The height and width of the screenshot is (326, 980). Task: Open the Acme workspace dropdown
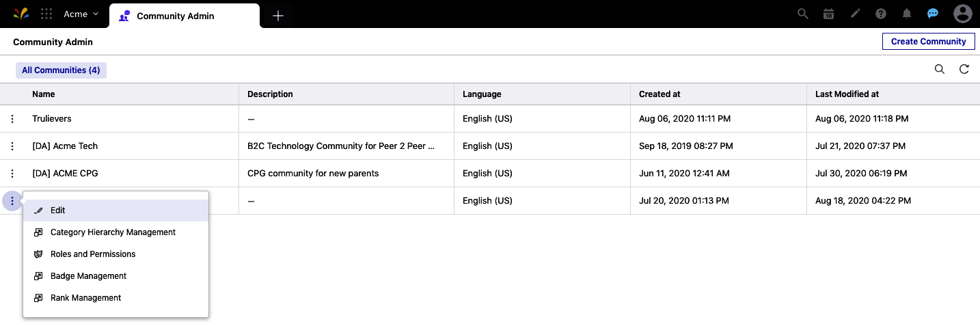point(81,14)
